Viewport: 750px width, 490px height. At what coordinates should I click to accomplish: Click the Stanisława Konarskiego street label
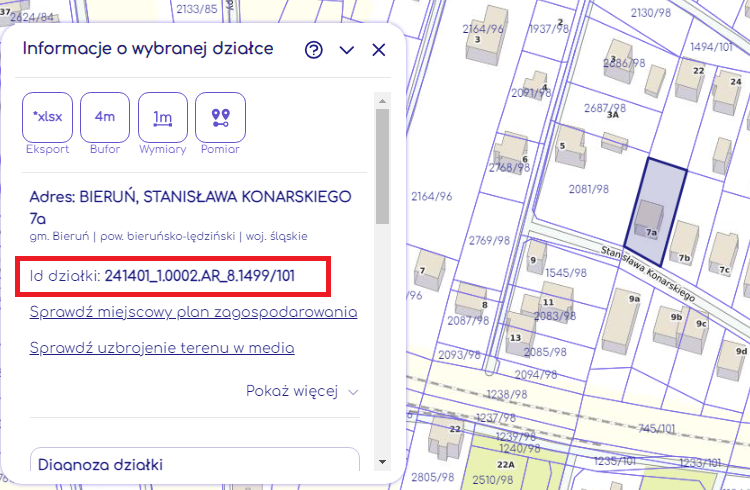coord(648,274)
